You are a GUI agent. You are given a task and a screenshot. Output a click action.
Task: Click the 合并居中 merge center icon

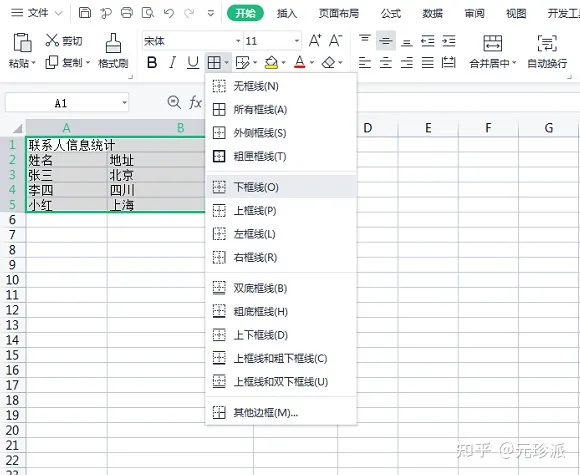click(x=493, y=51)
